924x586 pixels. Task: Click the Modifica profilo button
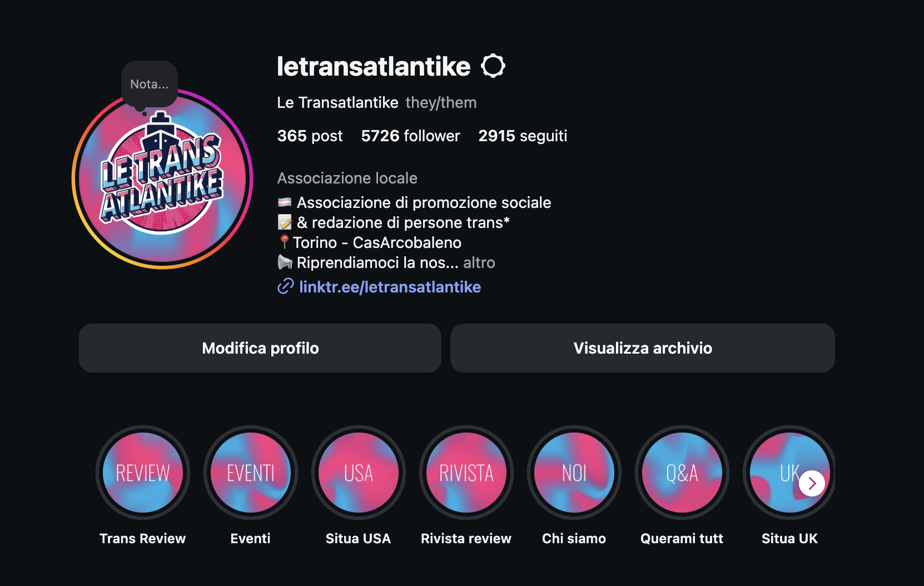[260, 348]
